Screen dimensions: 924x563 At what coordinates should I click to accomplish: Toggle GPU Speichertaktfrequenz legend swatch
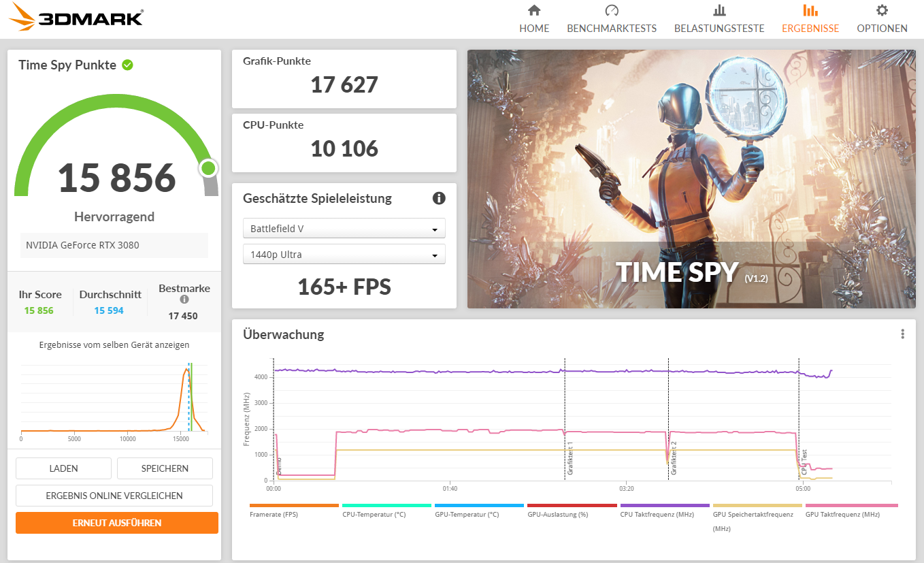(757, 506)
